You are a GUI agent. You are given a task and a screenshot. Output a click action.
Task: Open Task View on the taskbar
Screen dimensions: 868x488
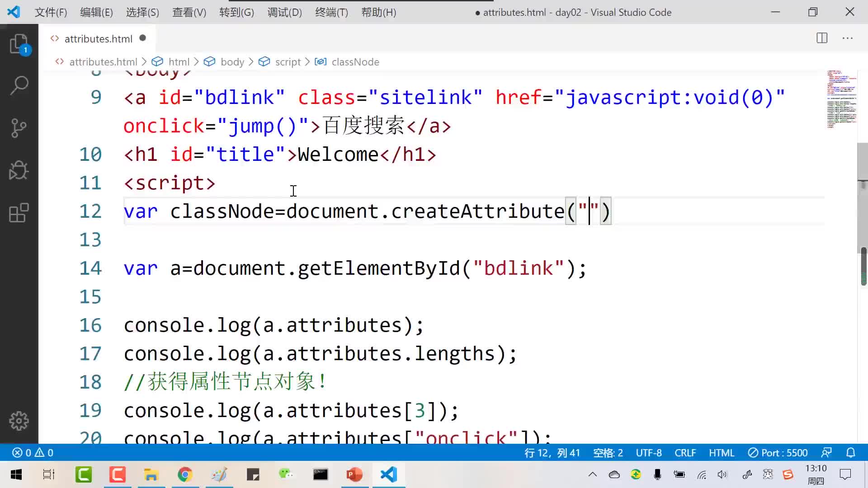coord(49,474)
